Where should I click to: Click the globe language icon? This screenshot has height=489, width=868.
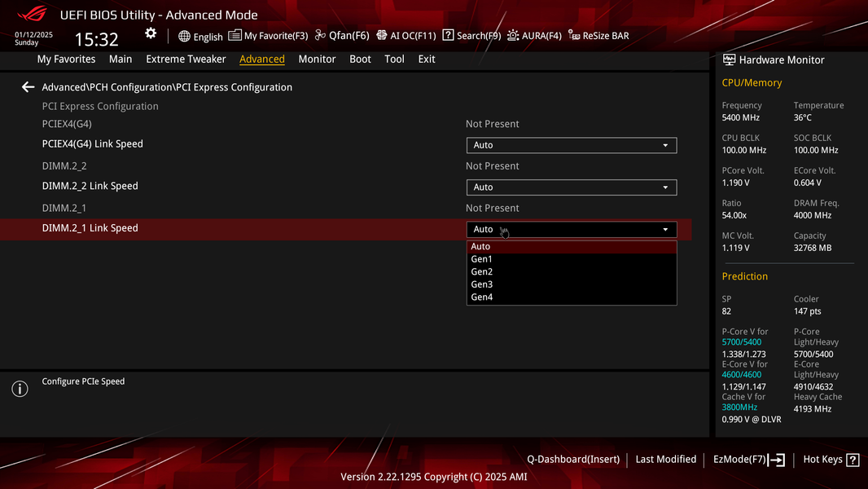tap(184, 37)
